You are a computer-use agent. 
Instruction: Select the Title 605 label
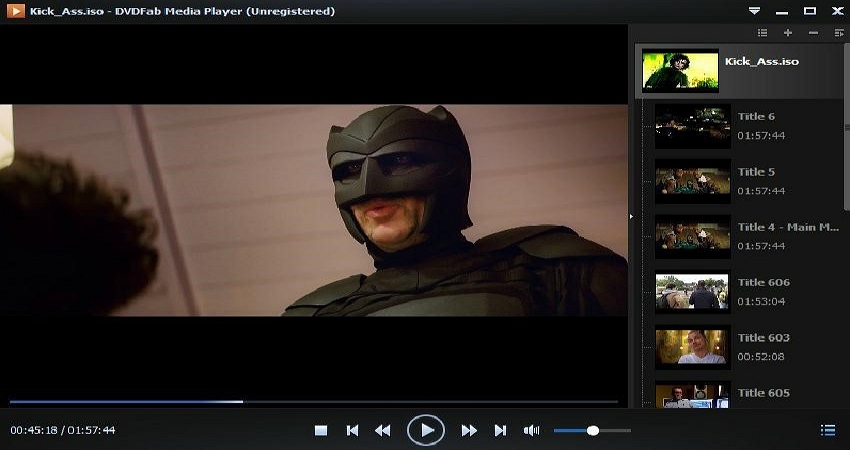tap(764, 393)
